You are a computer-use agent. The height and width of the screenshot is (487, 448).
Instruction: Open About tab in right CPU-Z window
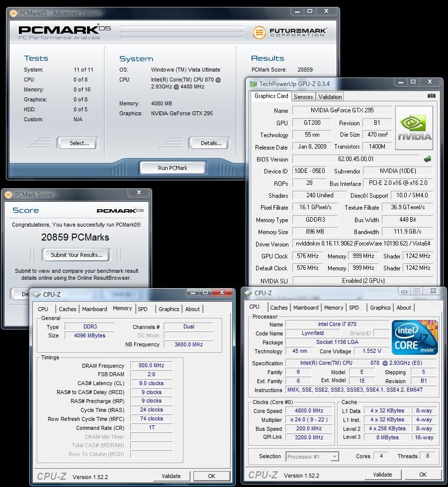point(404,308)
